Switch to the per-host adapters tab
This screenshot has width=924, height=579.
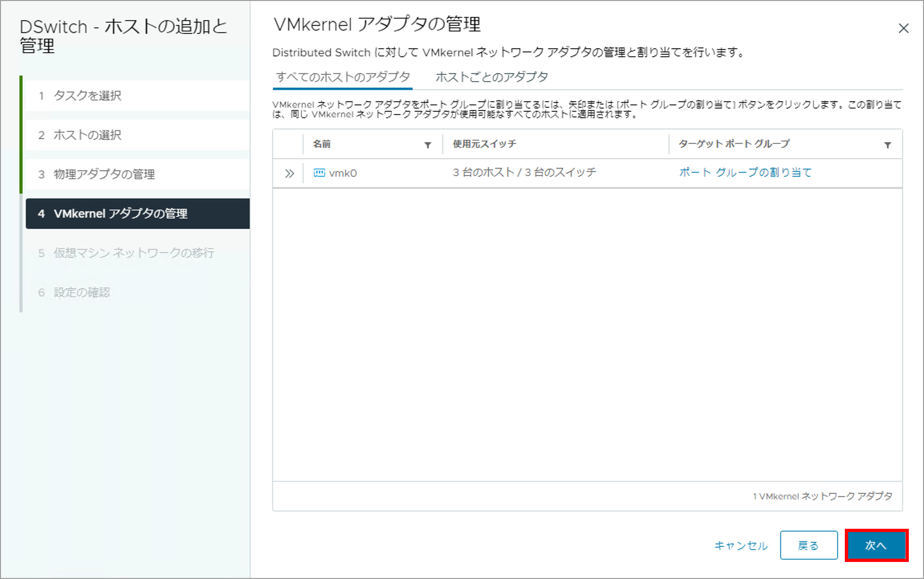(491, 77)
